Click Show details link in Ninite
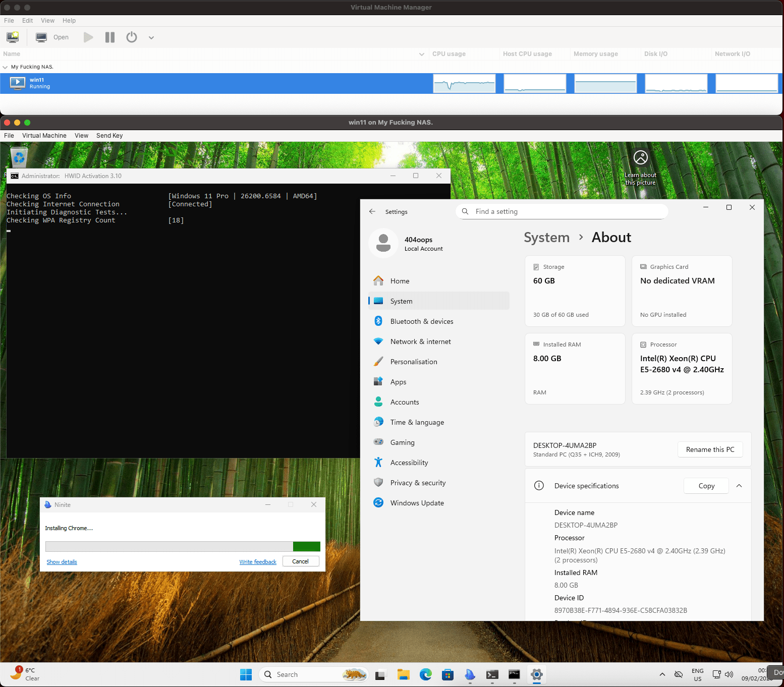Screen dimensions: 784x687 point(62,562)
